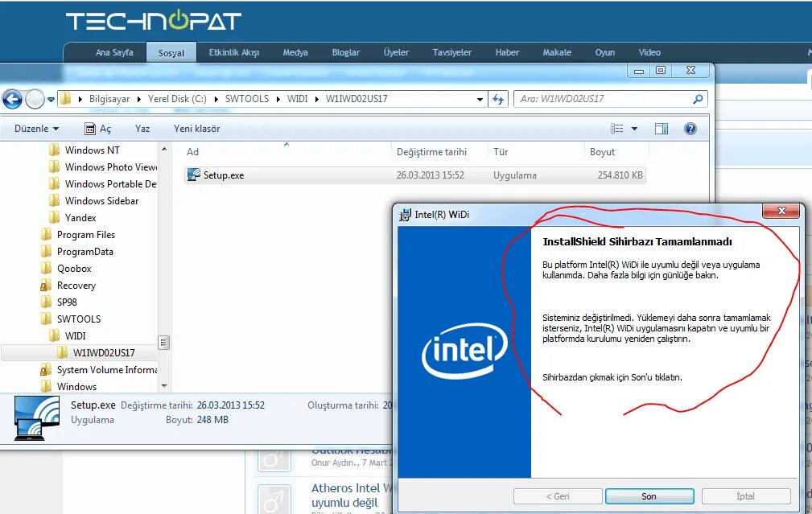Screen dimensions: 812x514
Task: Click Son button in Intel WiDi dialog
Action: tap(649, 496)
